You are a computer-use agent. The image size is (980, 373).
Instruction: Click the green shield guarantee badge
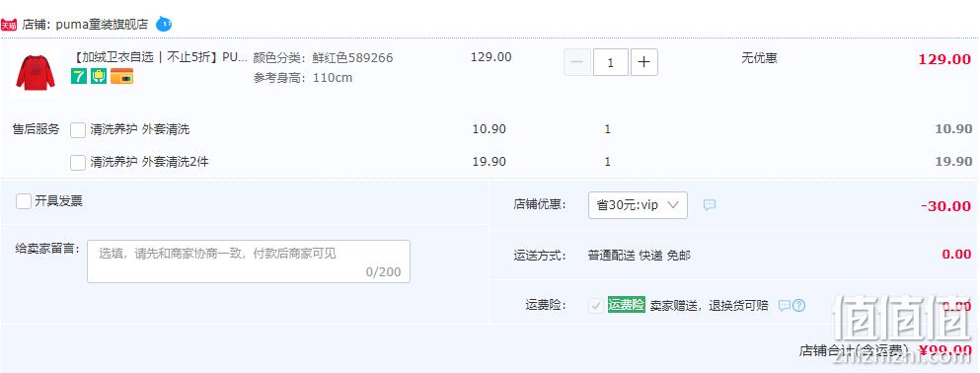tap(99, 76)
